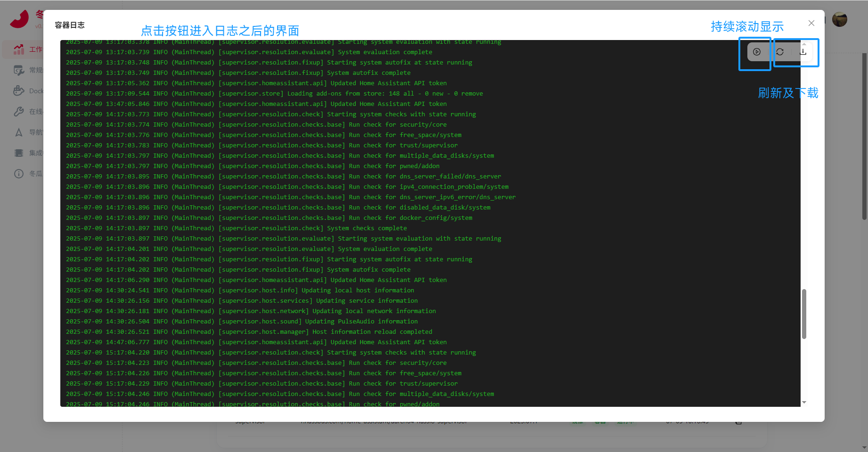Click log line 'Host information reload completed'
This screenshot has width=868, height=452.
point(249,332)
